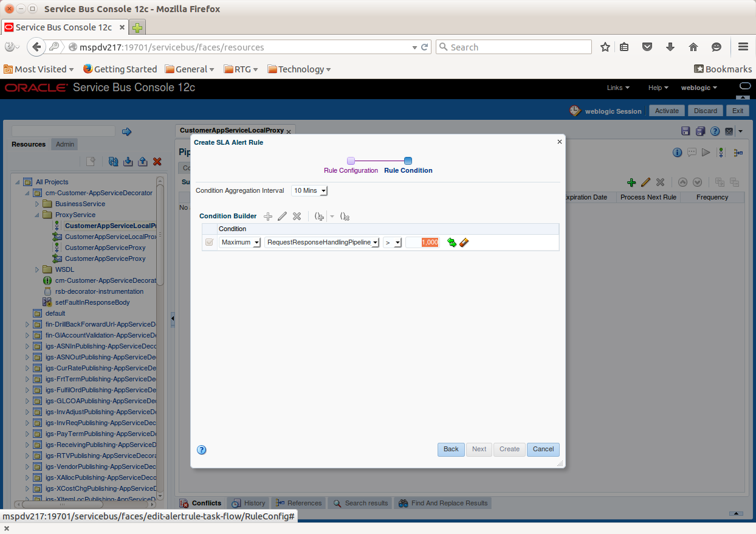The width and height of the screenshot is (756, 534).
Task: Switch to the Resources tab
Action: (29, 144)
